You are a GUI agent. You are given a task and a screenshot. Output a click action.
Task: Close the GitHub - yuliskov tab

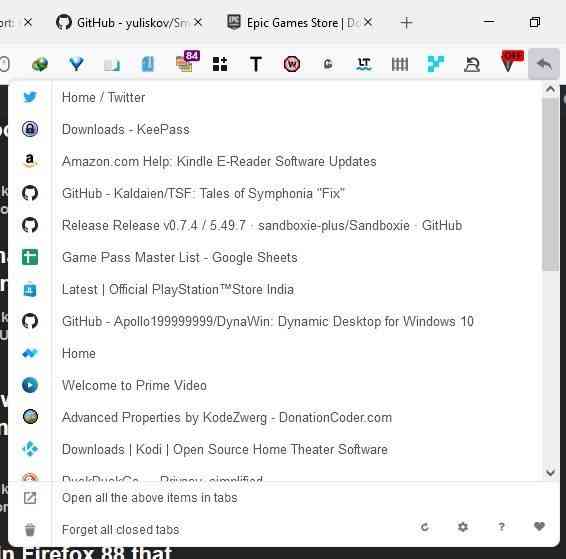(x=198, y=22)
